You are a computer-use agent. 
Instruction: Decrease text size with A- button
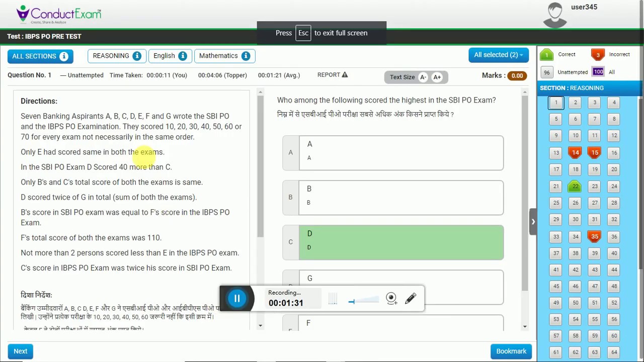pos(423,77)
